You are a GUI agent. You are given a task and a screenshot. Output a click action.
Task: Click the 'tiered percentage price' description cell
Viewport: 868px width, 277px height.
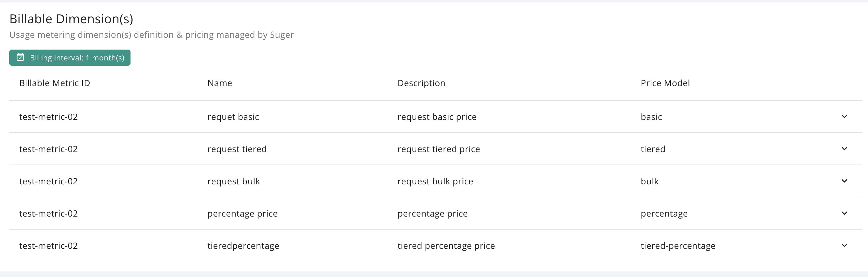click(446, 246)
